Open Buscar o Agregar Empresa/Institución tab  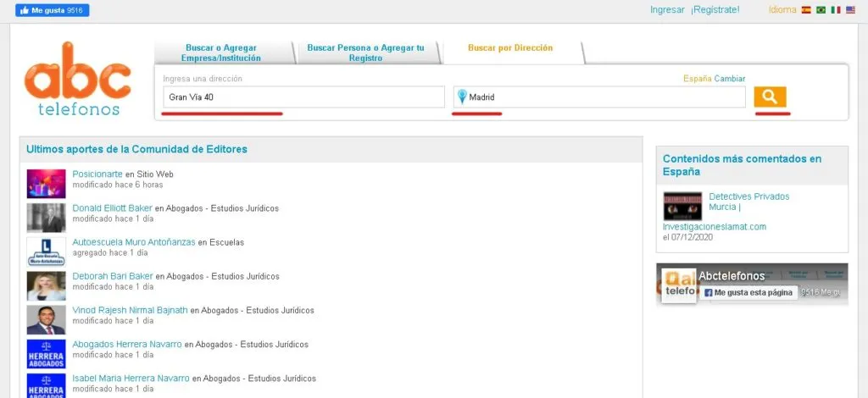[x=220, y=53]
